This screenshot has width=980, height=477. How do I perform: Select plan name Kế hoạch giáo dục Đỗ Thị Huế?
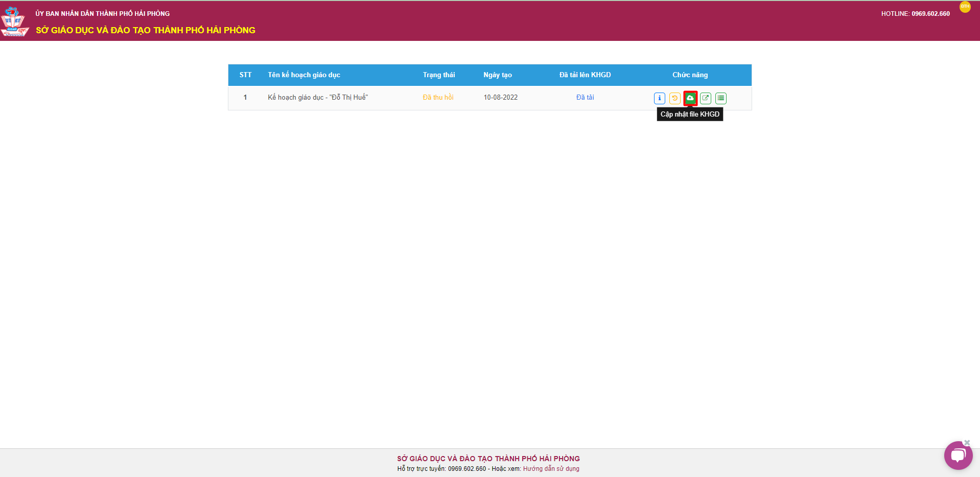coord(317,98)
